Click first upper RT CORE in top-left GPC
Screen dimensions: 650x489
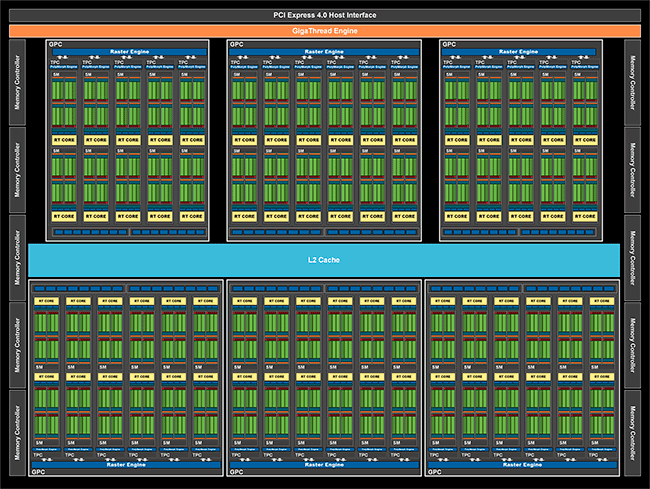click(x=65, y=139)
